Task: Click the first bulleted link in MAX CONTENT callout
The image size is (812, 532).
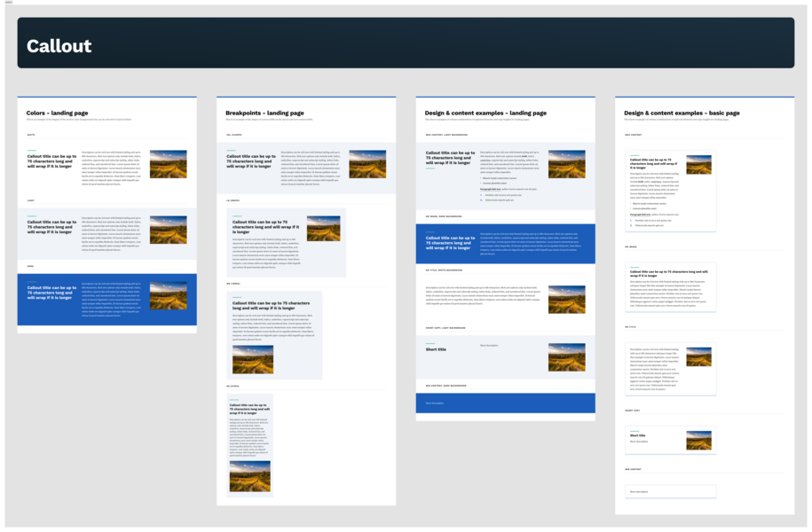Action: tap(650, 204)
